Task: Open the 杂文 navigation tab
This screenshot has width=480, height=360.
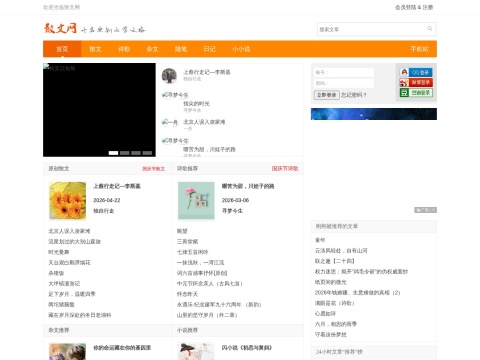Action: tap(152, 49)
